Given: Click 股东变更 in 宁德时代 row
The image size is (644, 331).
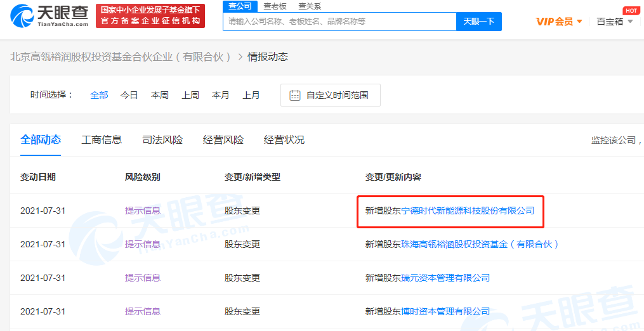Looking at the screenshot, I should coord(242,211).
